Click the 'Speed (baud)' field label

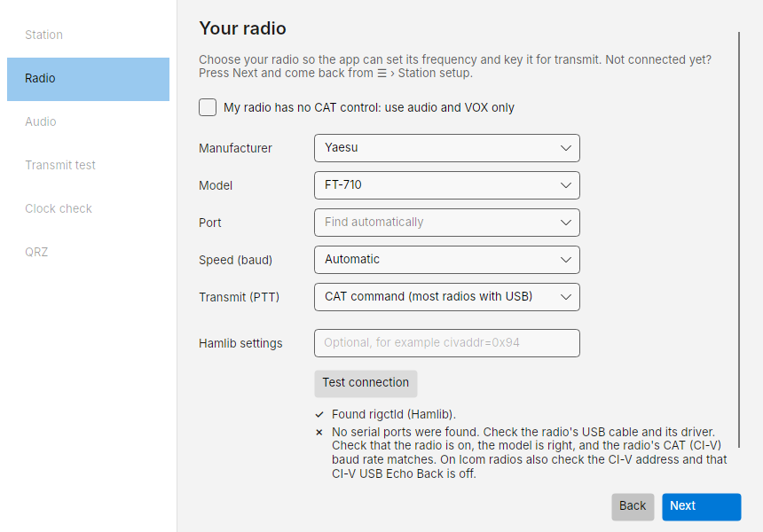pos(235,260)
